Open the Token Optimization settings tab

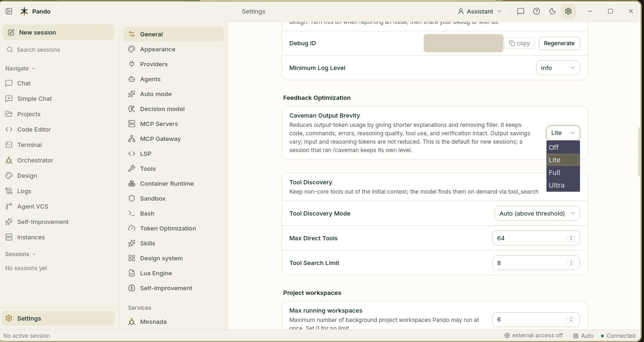point(173,228)
